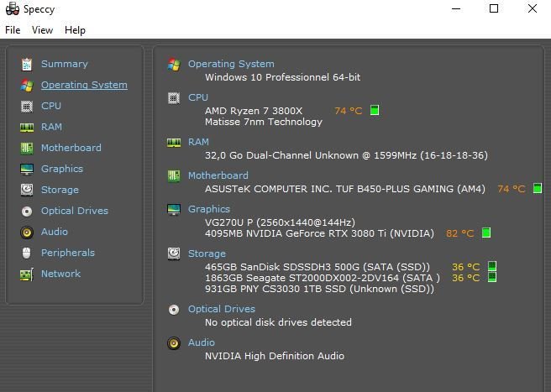The image size is (551, 392).
Task: Open the File menu
Action: (13, 30)
